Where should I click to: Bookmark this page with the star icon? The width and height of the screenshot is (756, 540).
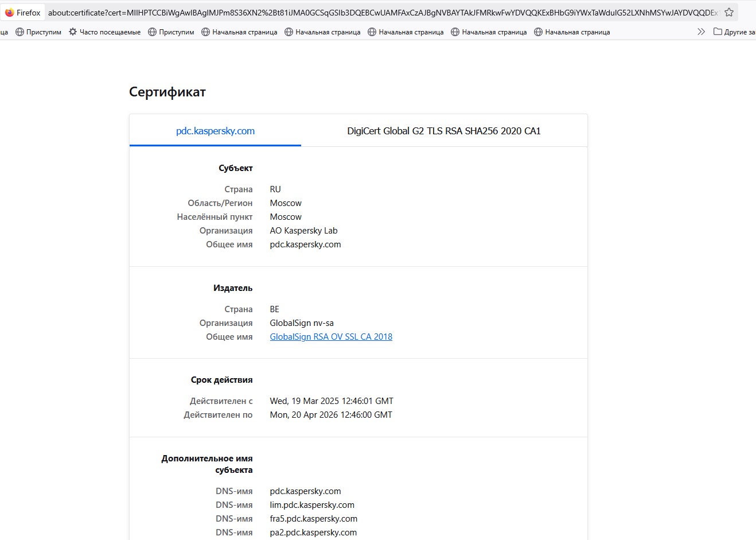pyautogui.click(x=729, y=13)
